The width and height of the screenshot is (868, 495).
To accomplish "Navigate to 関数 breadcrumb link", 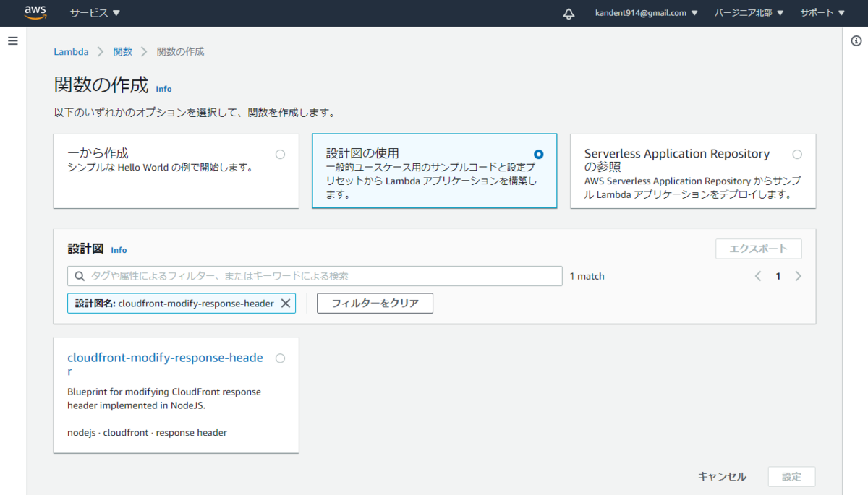I will click(123, 52).
